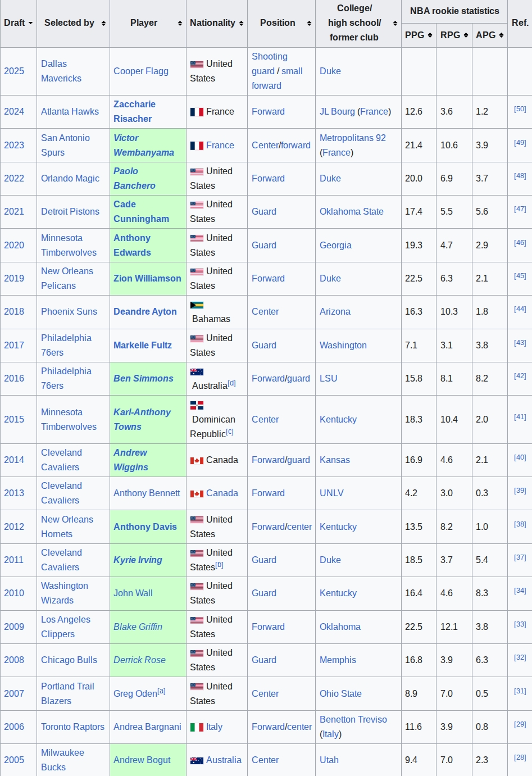Image resolution: width=532 pixels, height=776 pixels.
Task: Open the Karl-Anthony Towns link
Action: pyautogui.click(x=142, y=419)
